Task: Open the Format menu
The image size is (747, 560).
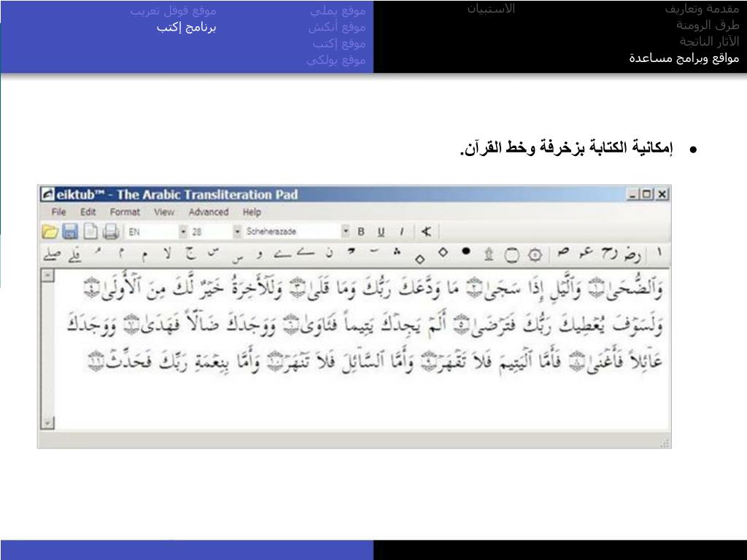Action: 125,212
